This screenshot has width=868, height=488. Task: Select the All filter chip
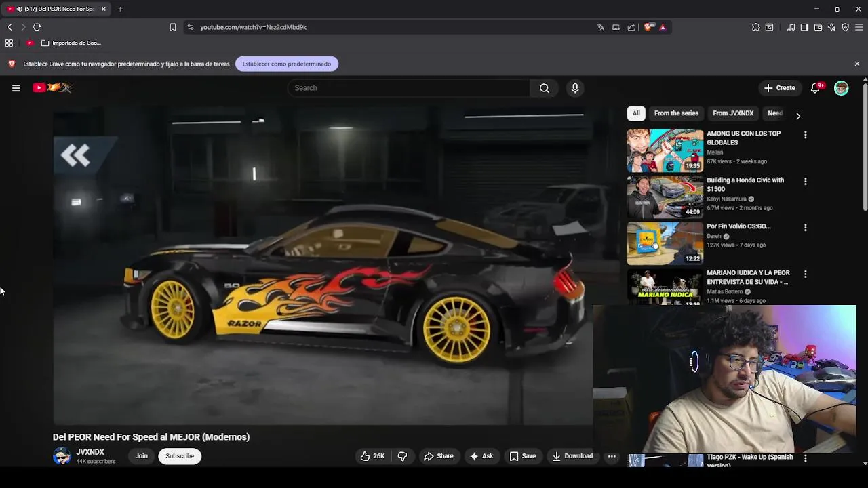636,113
